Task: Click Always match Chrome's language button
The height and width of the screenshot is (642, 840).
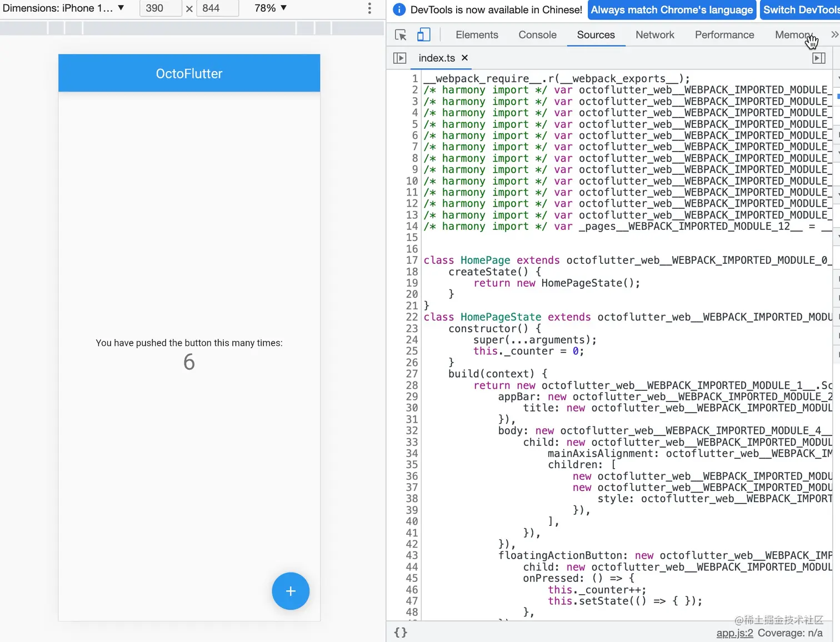Action: tap(672, 10)
